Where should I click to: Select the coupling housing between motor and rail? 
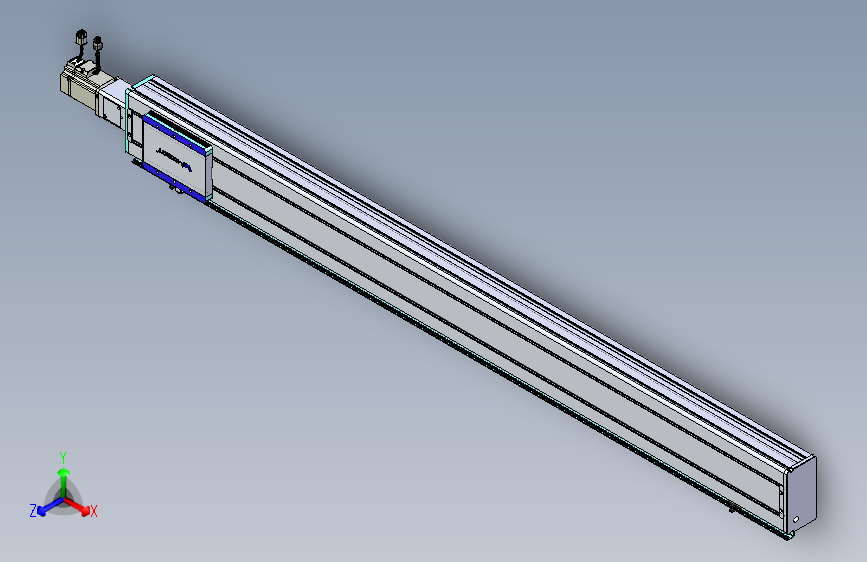point(113,104)
